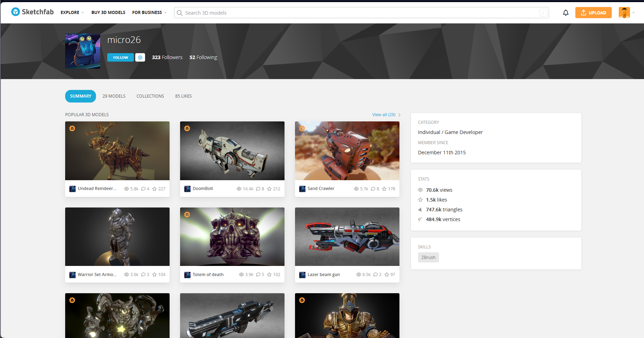Click the Individual / Game Developer text
Viewport: 644px width, 338px height.
(x=450, y=132)
